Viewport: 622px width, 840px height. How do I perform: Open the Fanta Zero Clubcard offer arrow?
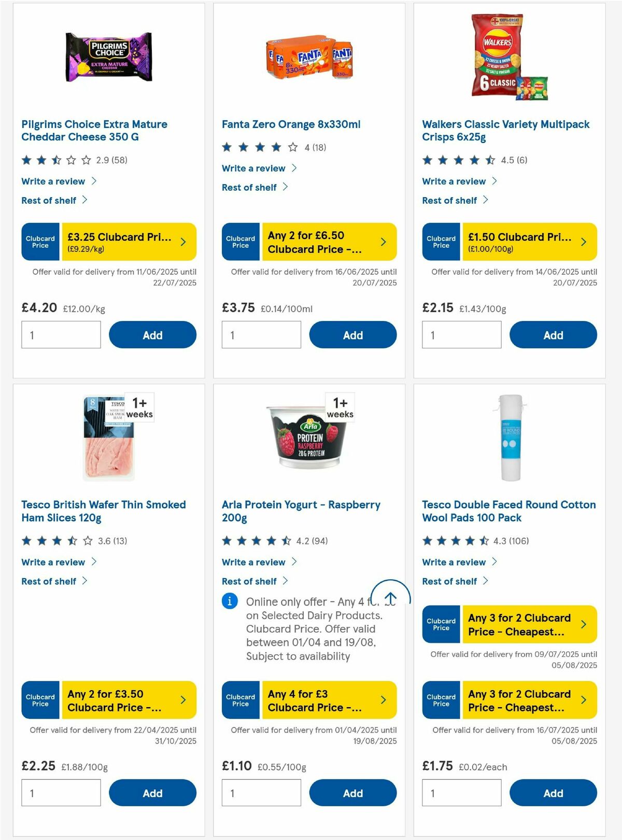tap(383, 242)
